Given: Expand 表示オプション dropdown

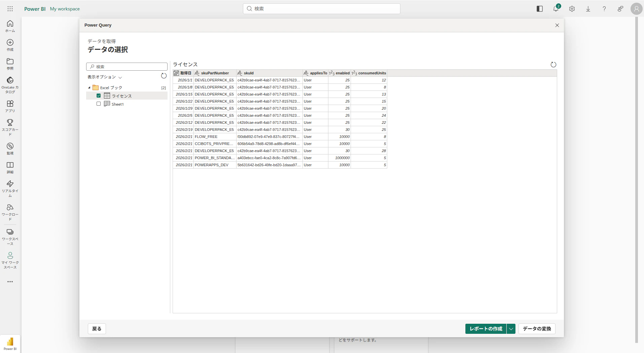Looking at the screenshot, I should point(105,77).
